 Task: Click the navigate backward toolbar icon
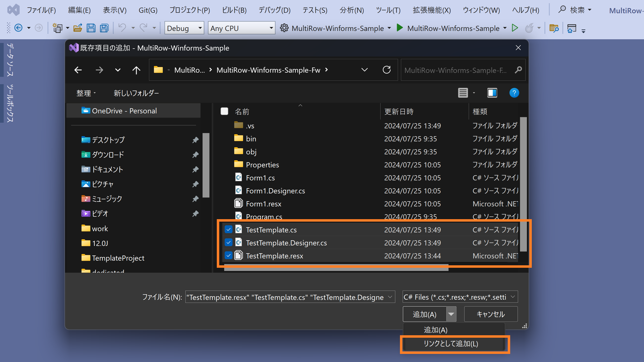pos(18,28)
